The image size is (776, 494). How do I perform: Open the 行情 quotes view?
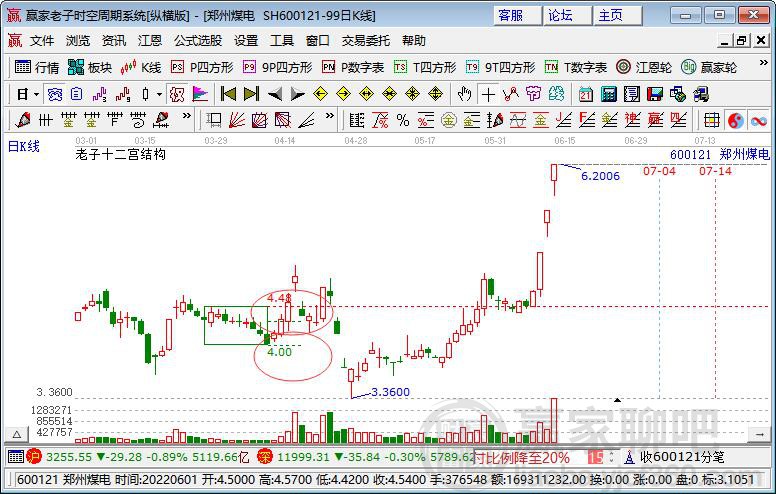(37, 67)
